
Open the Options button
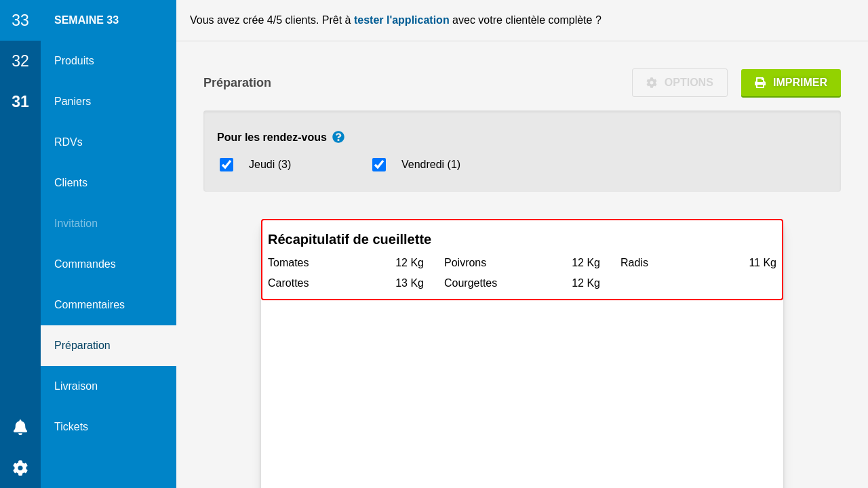click(x=679, y=83)
